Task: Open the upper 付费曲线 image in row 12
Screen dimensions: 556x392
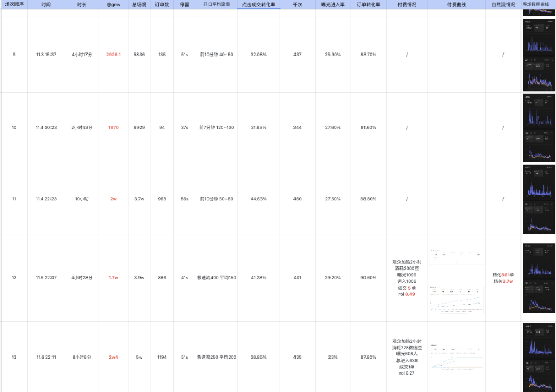Action: [456, 257]
